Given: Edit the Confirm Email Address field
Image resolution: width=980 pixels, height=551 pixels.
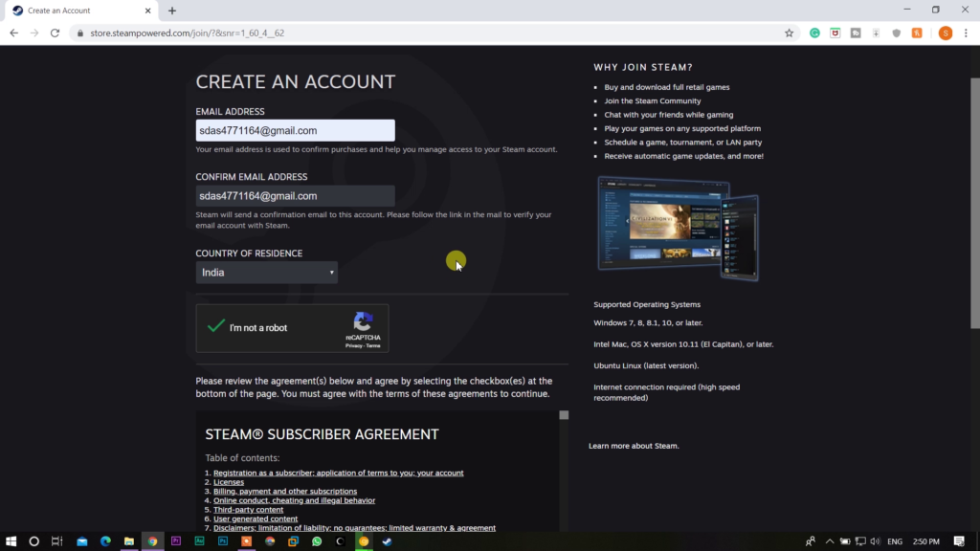Looking at the screenshot, I should click(x=295, y=196).
